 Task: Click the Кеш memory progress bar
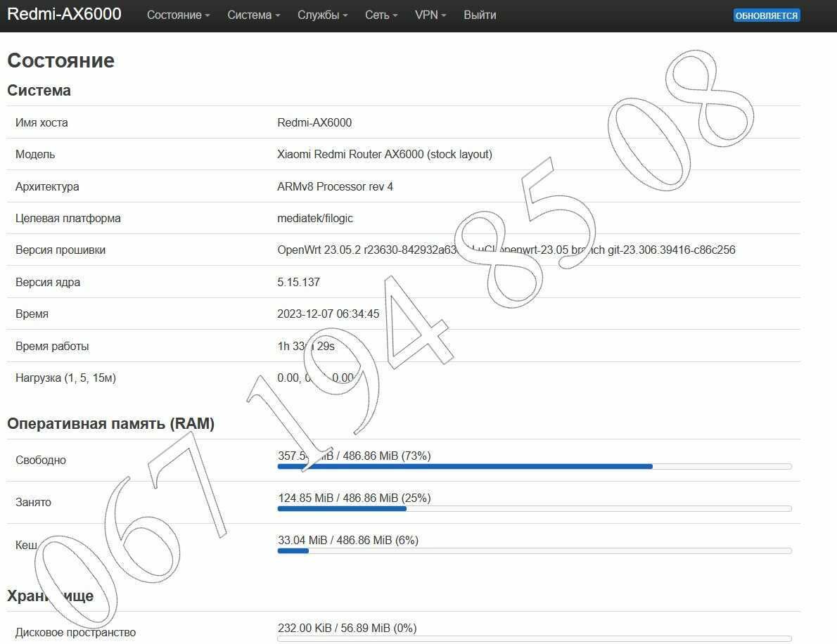tap(535, 550)
